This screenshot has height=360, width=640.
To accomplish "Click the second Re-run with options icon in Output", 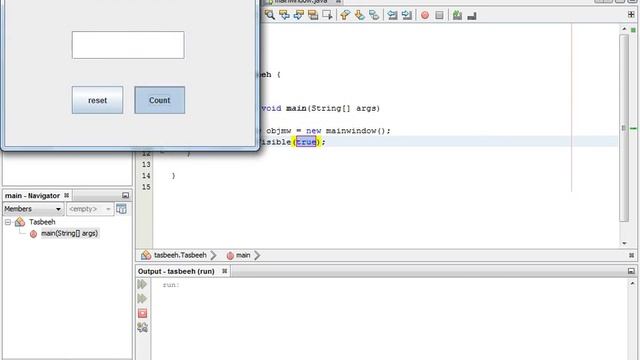I will coord(142,299).
